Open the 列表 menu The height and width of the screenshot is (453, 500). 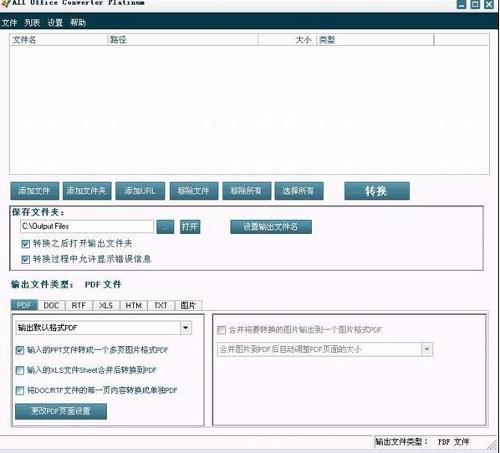click(32, 23)
